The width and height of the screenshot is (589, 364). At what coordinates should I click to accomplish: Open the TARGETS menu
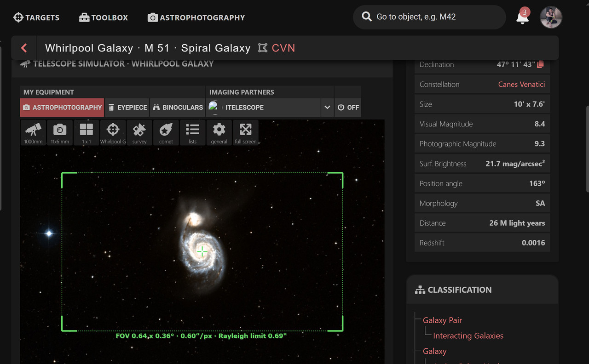pyautogui.click(x=36, y=17)
